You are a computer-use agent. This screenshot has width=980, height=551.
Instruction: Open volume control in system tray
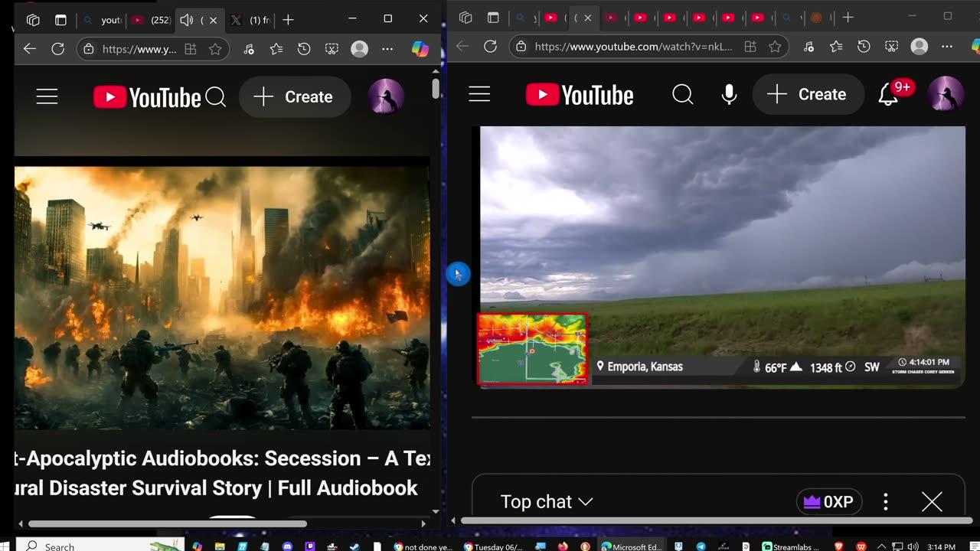(x=913, y=546)
